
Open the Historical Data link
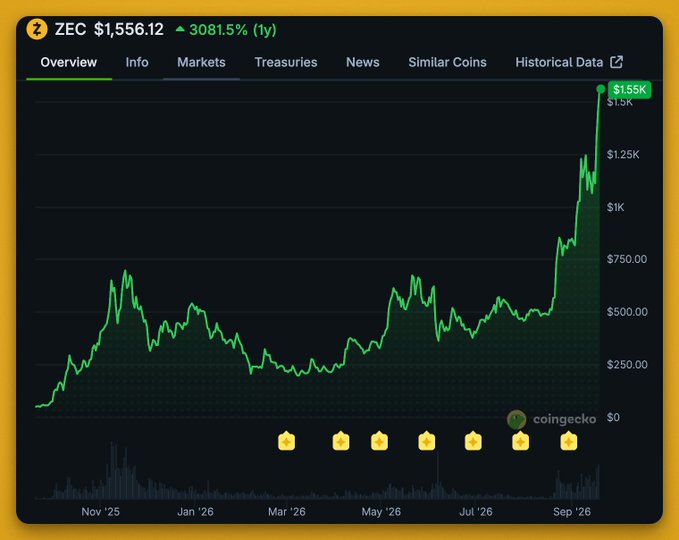tap(569, 62)
